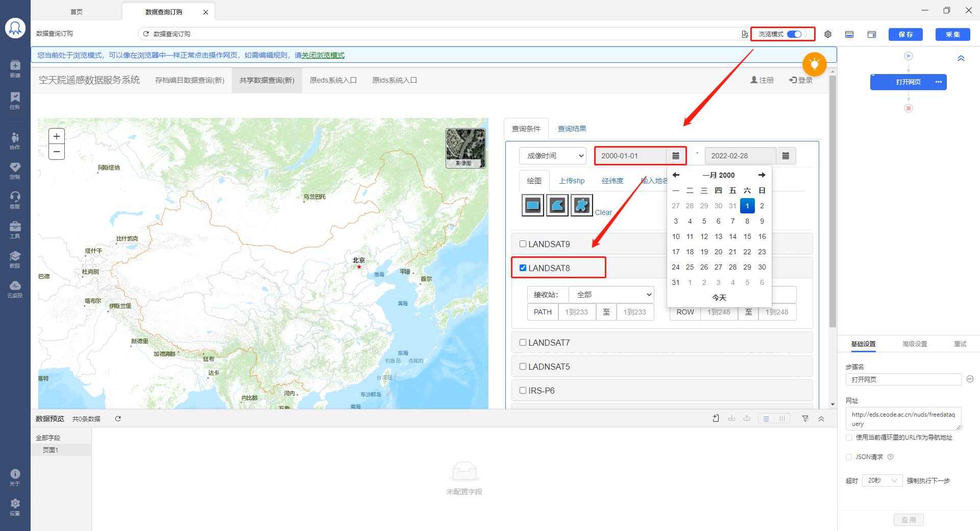Switch data preview to column view
This screenshot has height=531, width=980.
[782, 419]
